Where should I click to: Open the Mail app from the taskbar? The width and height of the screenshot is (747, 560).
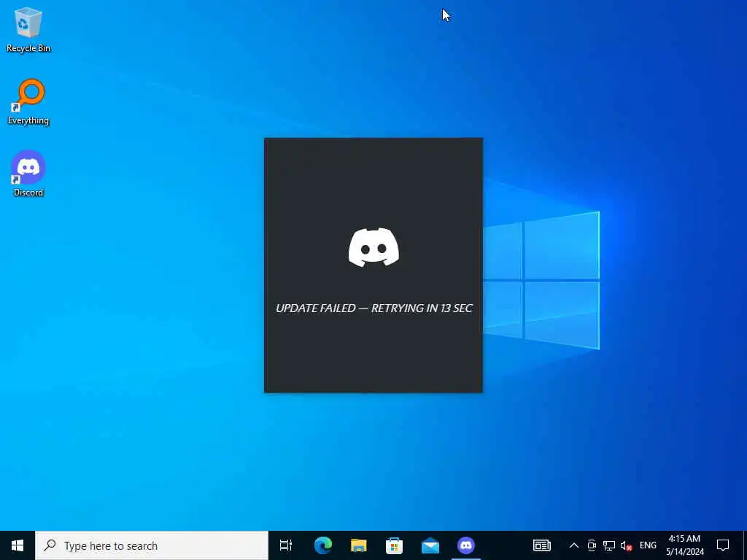[430, 545]
